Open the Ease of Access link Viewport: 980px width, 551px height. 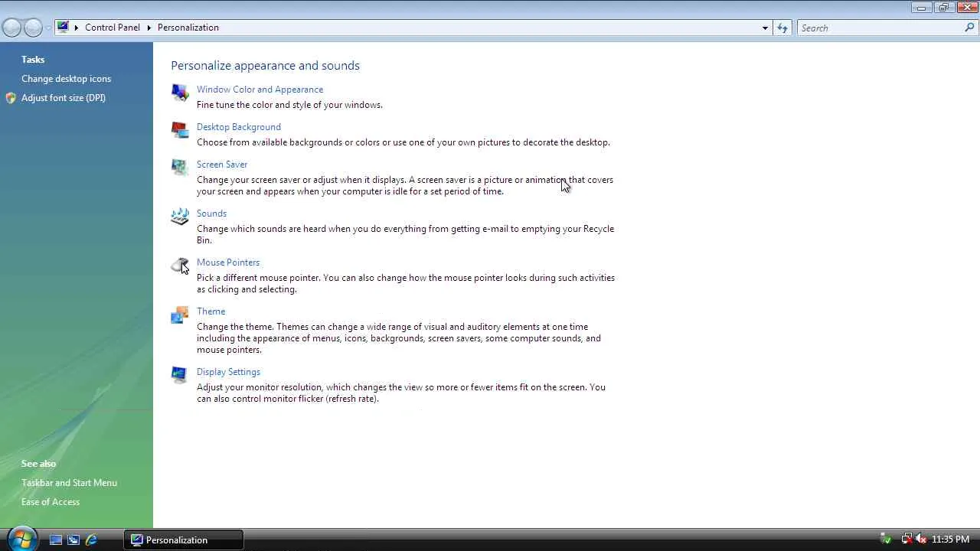click(x=51, y=502)
